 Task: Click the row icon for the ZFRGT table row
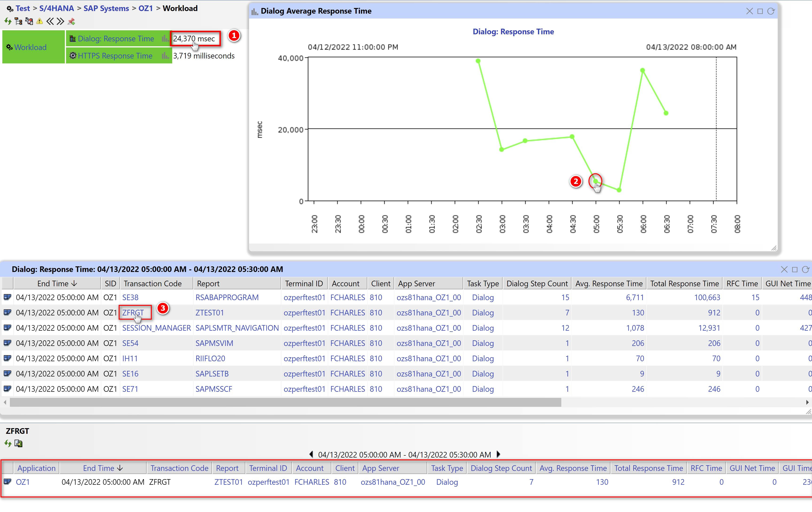coord(8,312)
